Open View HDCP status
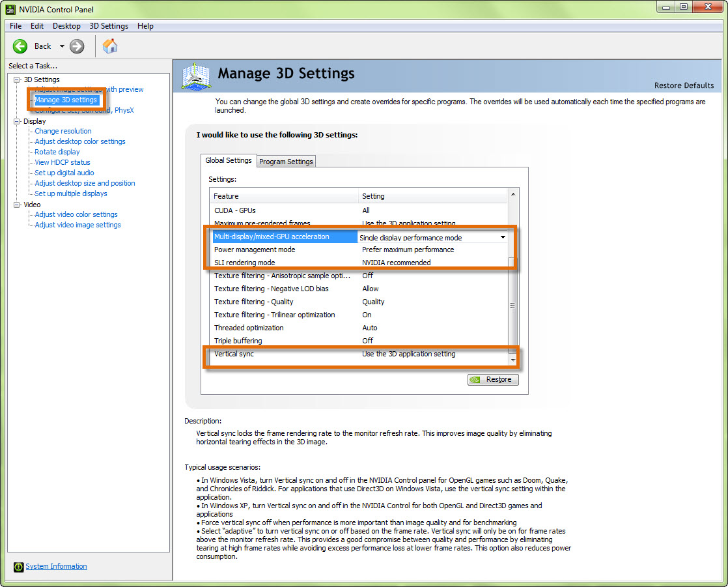 63,162
